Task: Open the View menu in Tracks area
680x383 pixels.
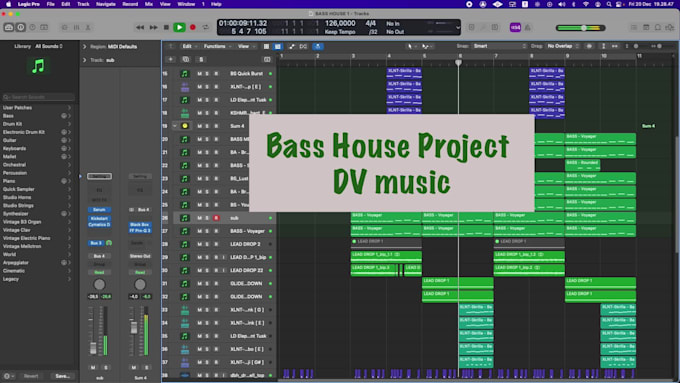Action: (x=245, y=46)
